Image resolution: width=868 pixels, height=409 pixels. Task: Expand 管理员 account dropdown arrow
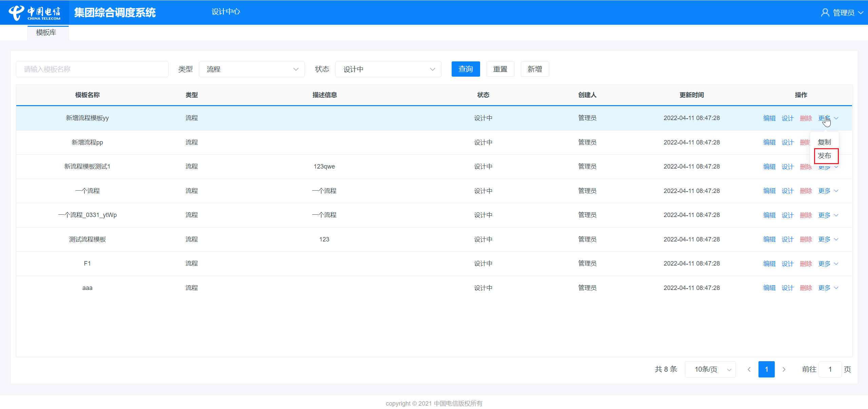(x=861, y=13)
